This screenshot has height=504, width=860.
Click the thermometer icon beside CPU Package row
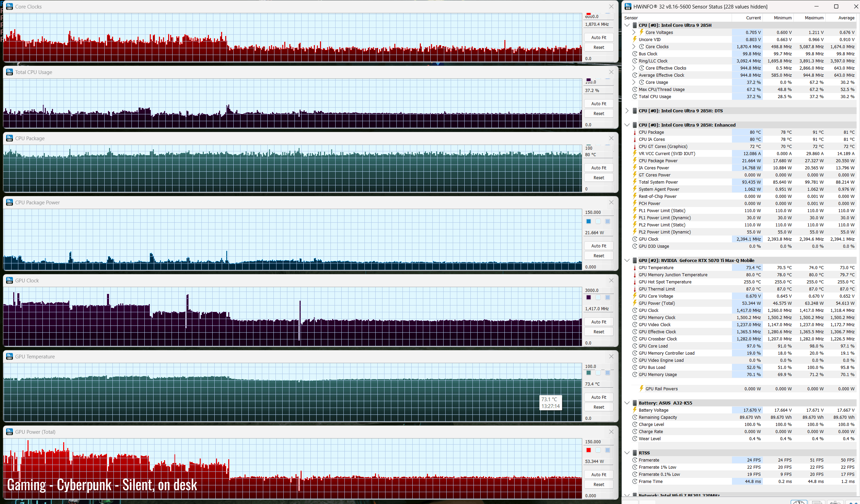(635, 132)
